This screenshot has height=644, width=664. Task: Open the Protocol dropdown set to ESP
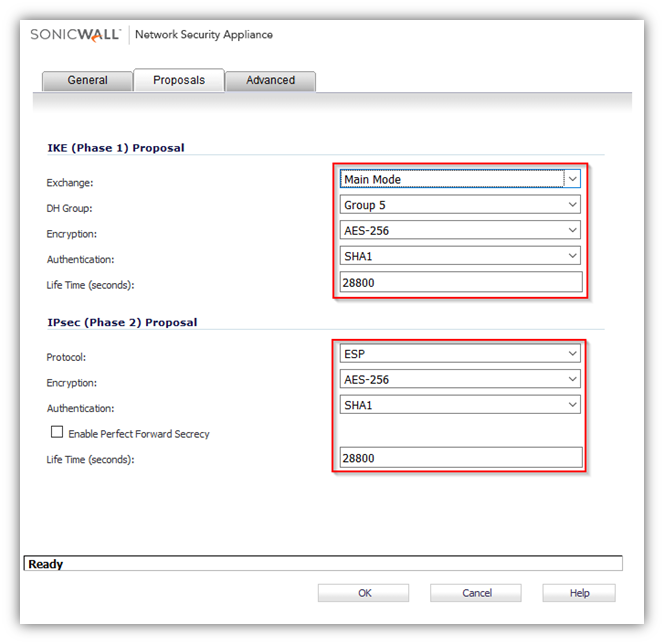pos(459,353)
